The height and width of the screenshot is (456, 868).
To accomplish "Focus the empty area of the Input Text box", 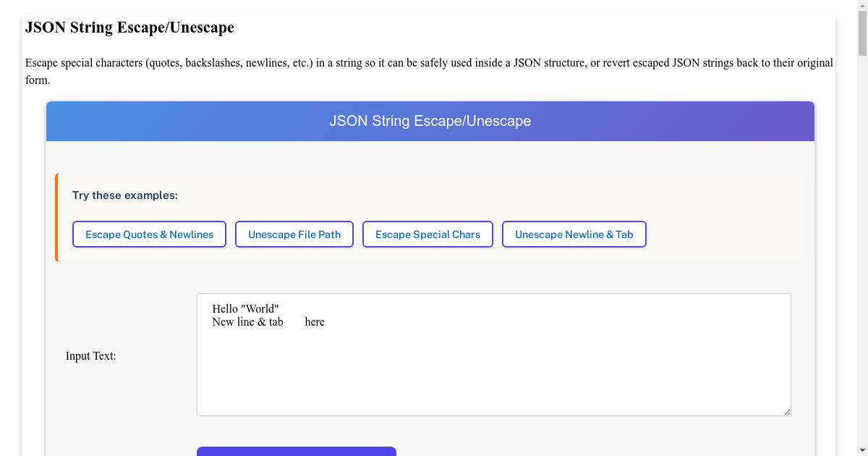I will (x=493, y=376).
